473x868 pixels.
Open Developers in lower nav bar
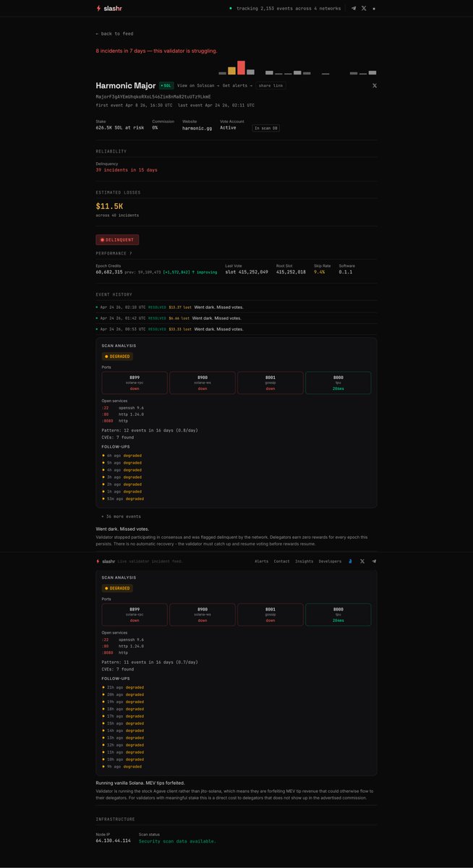(330, 561)
